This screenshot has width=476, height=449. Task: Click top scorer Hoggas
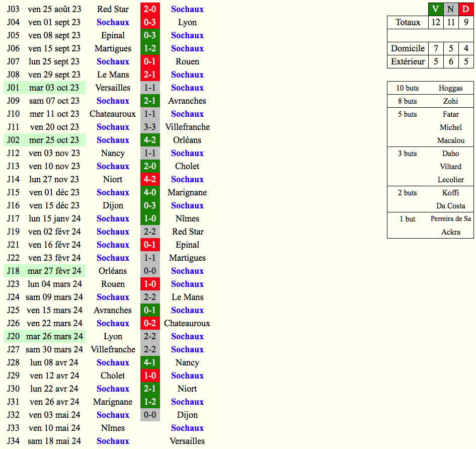coord(450,88)
